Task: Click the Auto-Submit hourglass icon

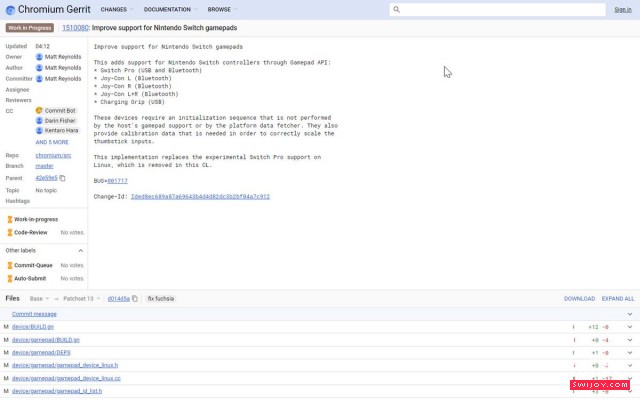Action: tap(10, 278)
